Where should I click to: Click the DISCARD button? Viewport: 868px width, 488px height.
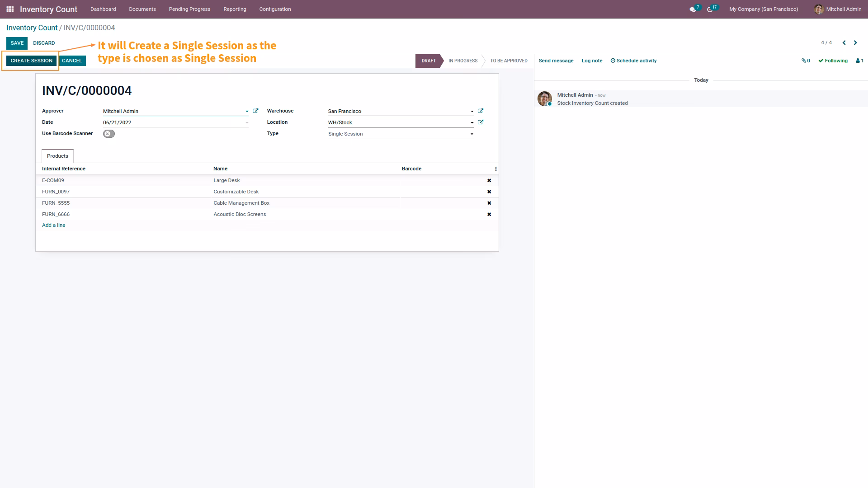pyautogui.click(x=44, y=43)
